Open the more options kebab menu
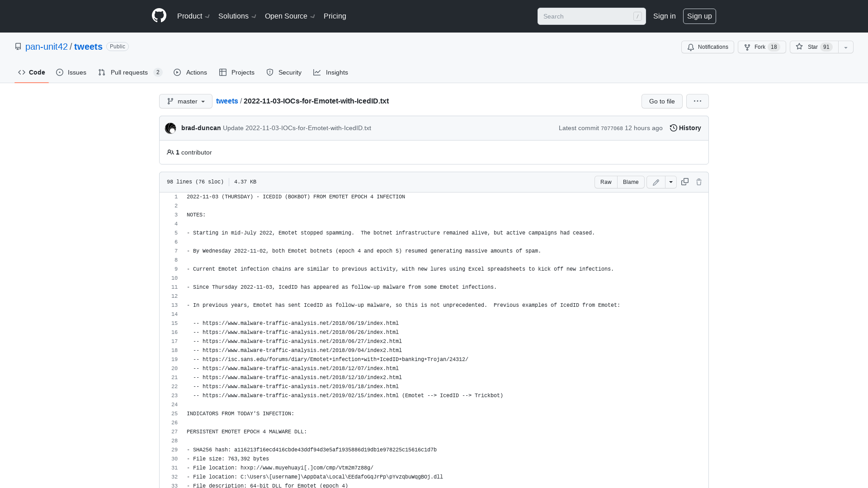This screenshot has height=488, width=868. click(x=697, y=101)
